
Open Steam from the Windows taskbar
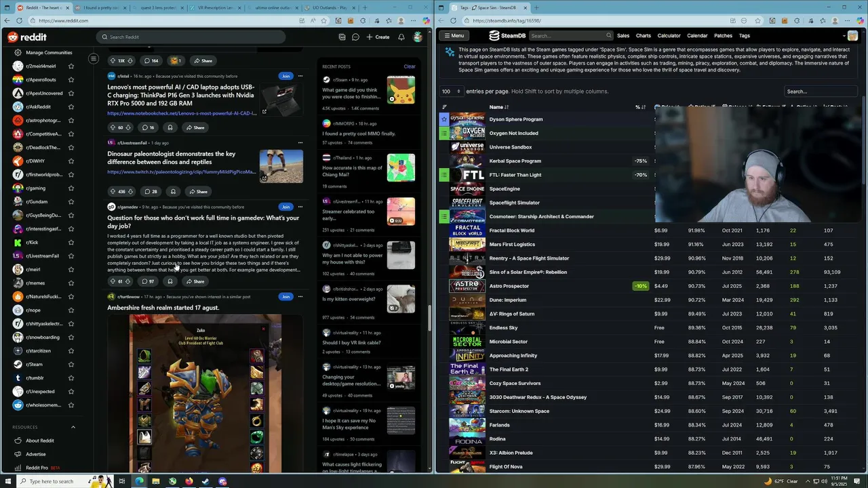(x=205, y=481)
